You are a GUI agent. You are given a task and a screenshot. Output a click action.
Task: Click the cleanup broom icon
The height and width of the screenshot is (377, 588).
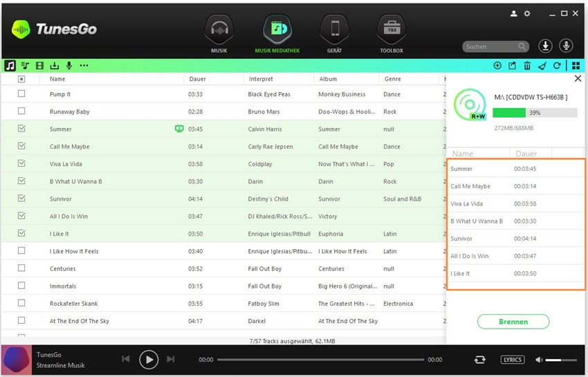pyautogui.click(x=542, y=66)
